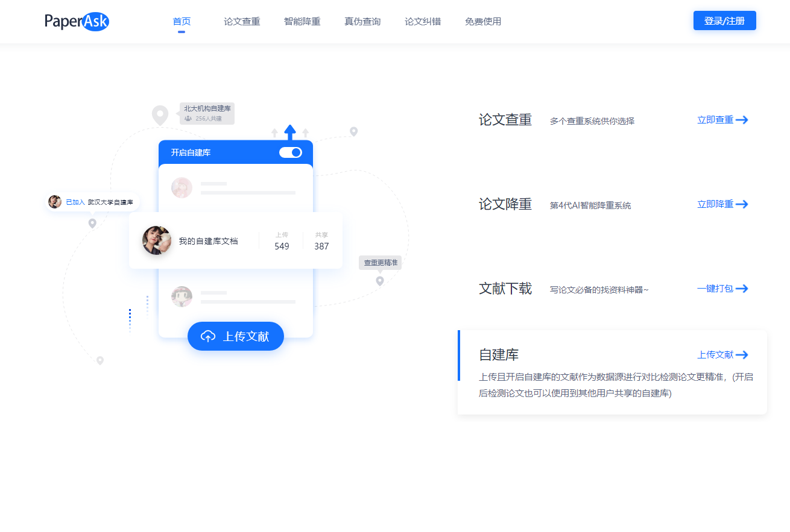Viewport: 790px width, 532px height.
Task: Select 免费使用 in the navigation bar
Action: click(483, 22)
